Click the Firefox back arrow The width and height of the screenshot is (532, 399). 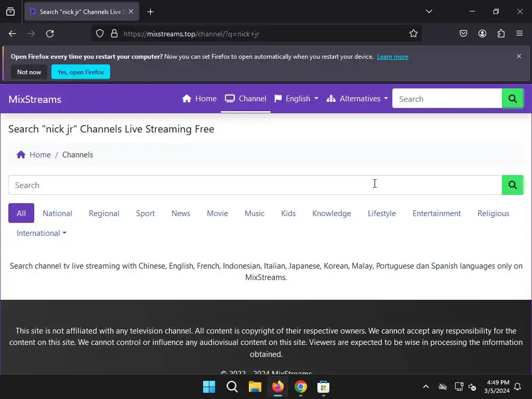coord(12,34)
